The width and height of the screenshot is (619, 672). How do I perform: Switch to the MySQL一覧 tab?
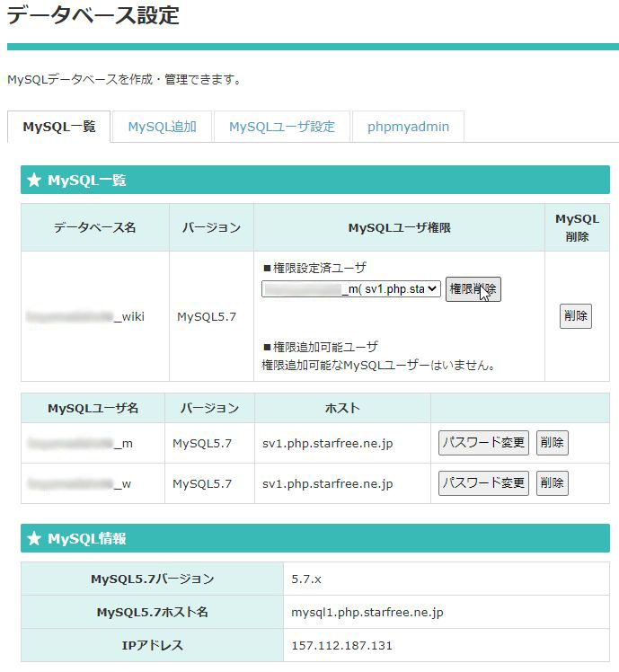point(58,127)
